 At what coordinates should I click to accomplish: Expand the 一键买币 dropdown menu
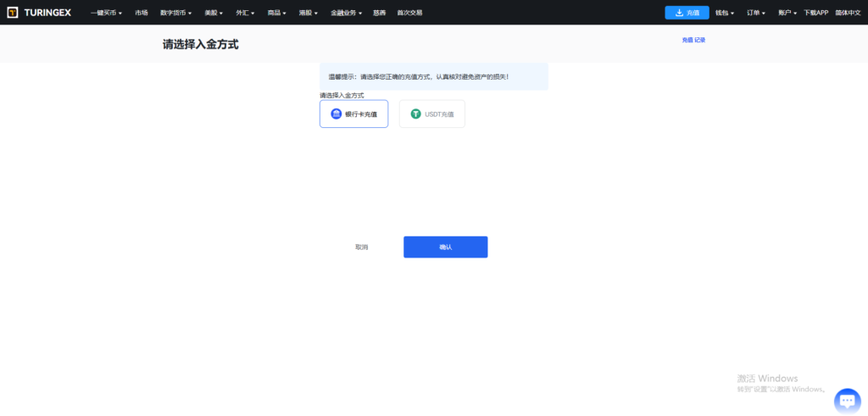[x=106, y=13]
